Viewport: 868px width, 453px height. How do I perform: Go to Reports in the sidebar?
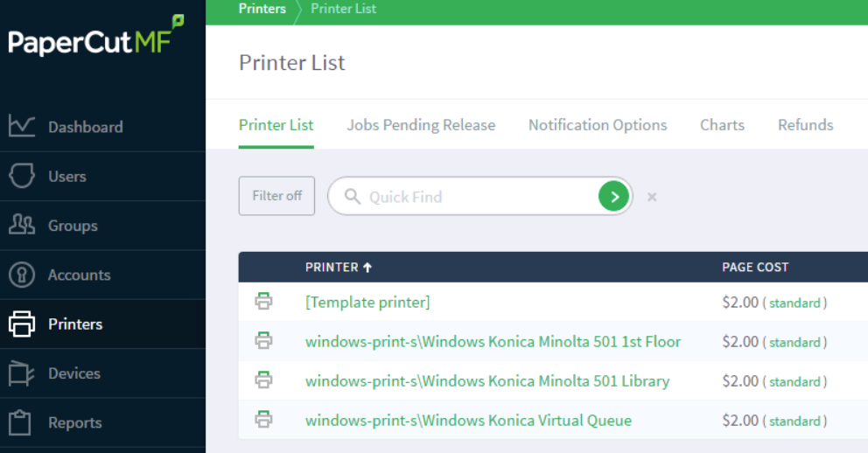74,422
